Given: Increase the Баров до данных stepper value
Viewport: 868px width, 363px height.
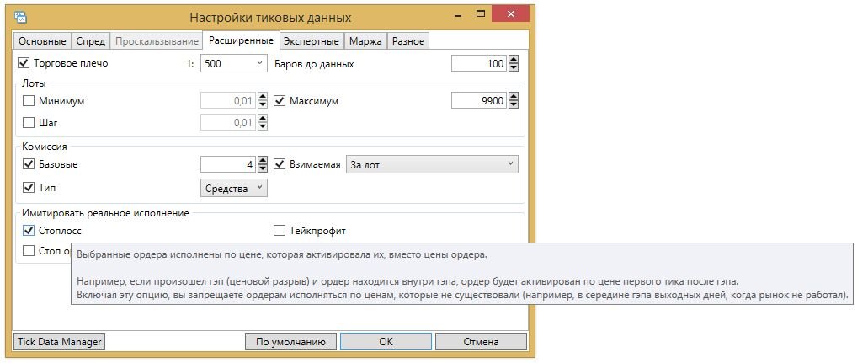Looking at the screenshot, I should (x=514, y=60).
